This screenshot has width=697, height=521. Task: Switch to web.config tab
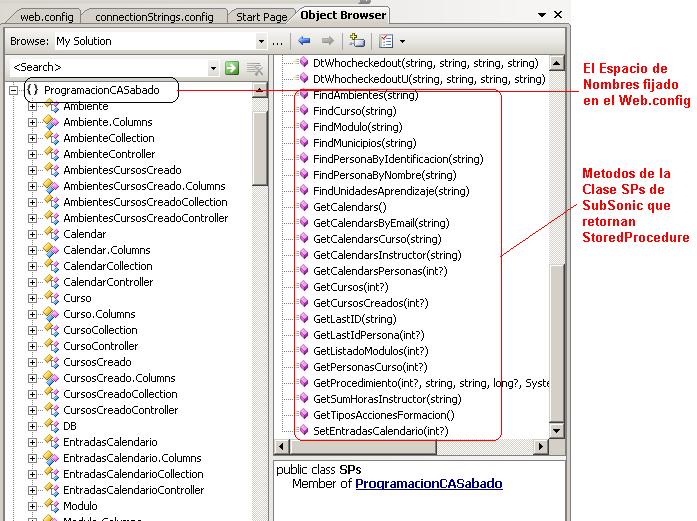coord(46,17)
